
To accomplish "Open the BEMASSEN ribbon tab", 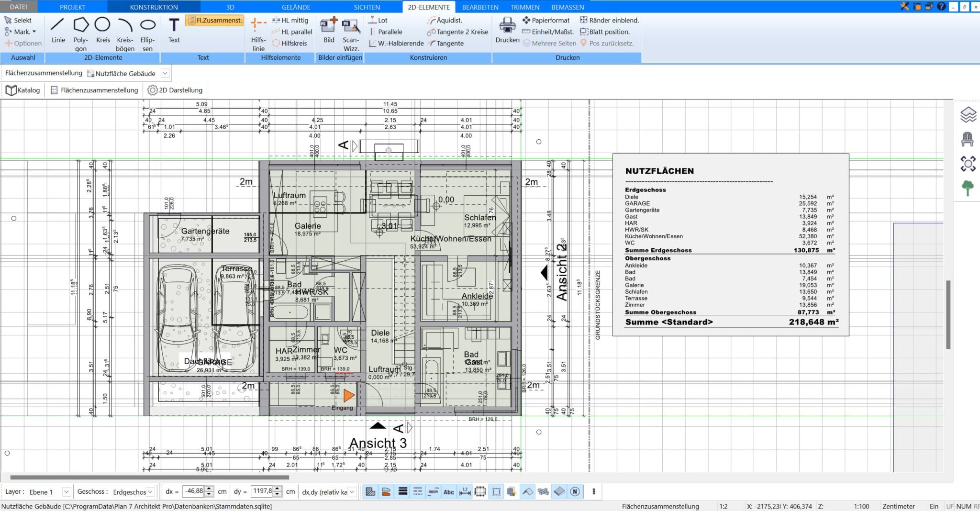I will pyautogui.click(x=568, y=7).
